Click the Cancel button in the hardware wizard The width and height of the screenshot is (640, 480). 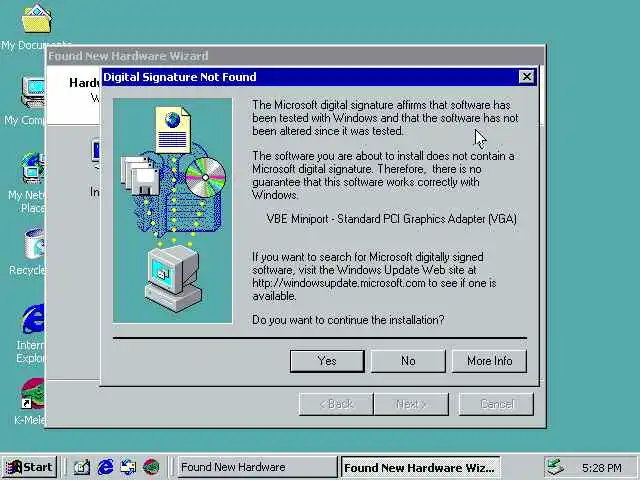click(496, 404)
